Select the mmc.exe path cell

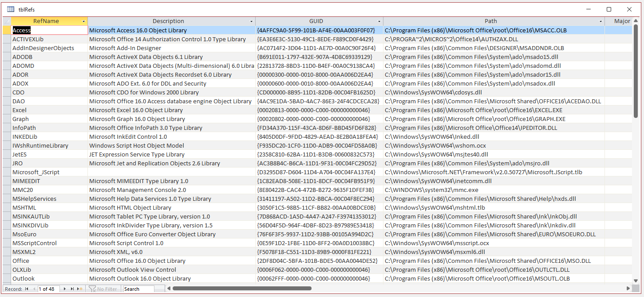[494, 190]
